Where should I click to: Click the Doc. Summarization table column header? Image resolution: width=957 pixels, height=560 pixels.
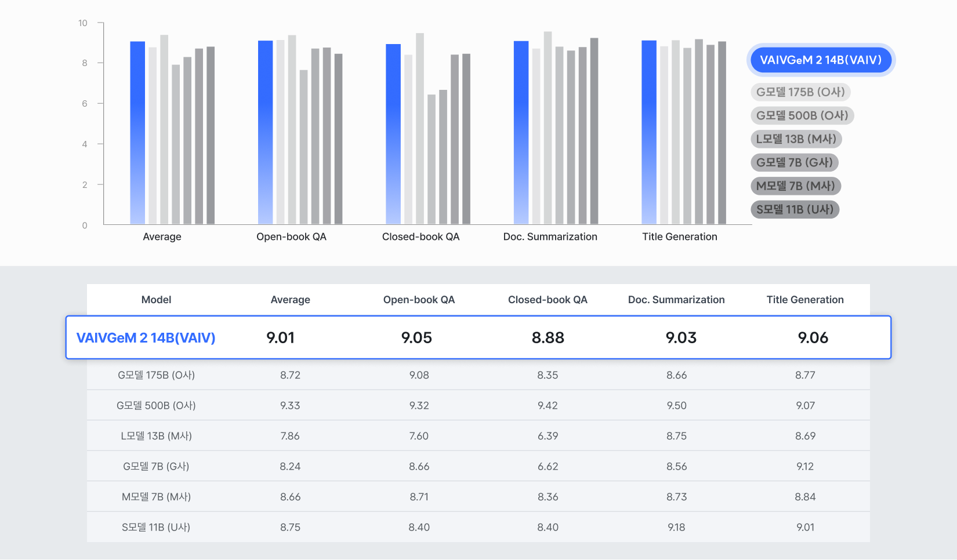point(676,300)
